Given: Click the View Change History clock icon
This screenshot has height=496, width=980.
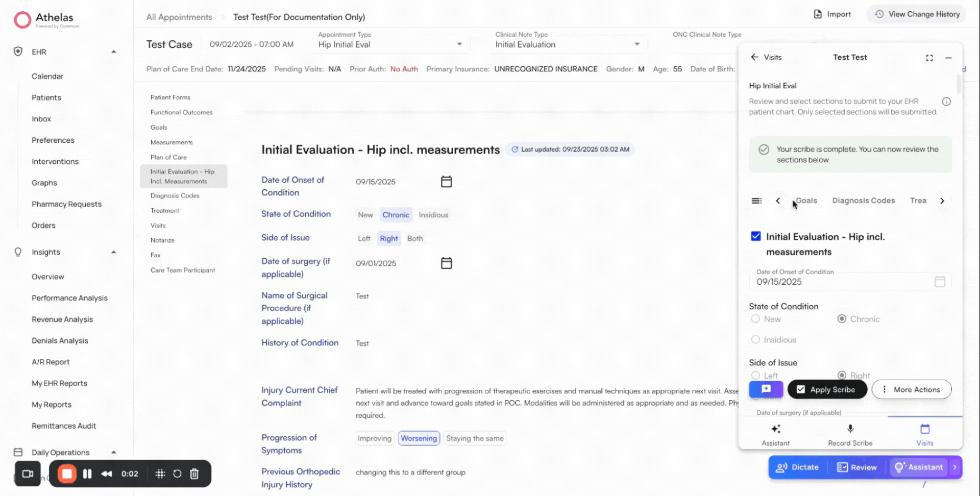Looking at the screenshot, I should [879, 14].
